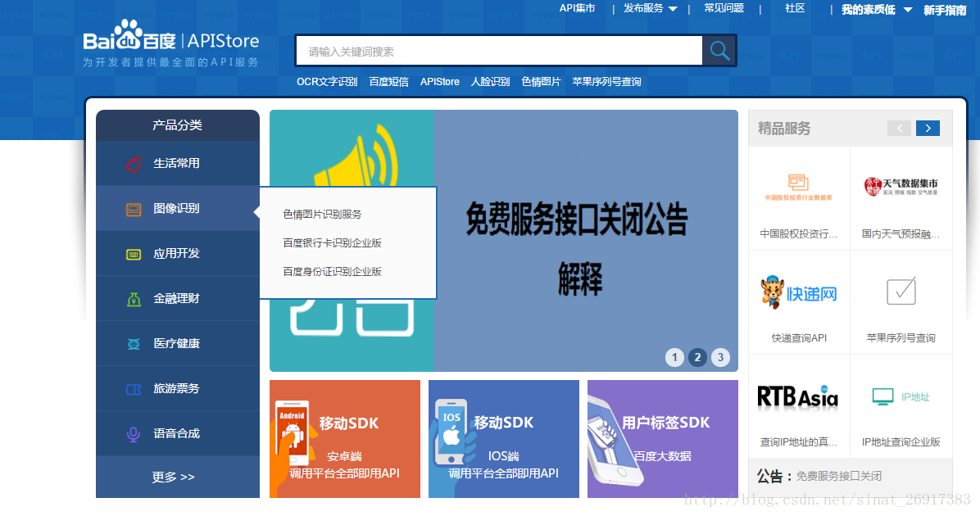
Task: Select 色情图片识别服务 submenu entry
Action: (x=322, y=215)
